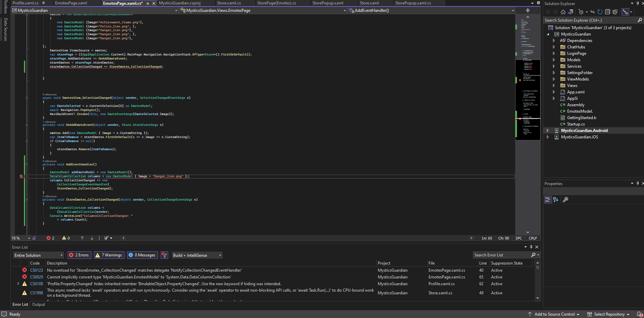This screenshot has width=644, height=318.
Task: Click the Error List search magnifier icon
Action: 533,255
